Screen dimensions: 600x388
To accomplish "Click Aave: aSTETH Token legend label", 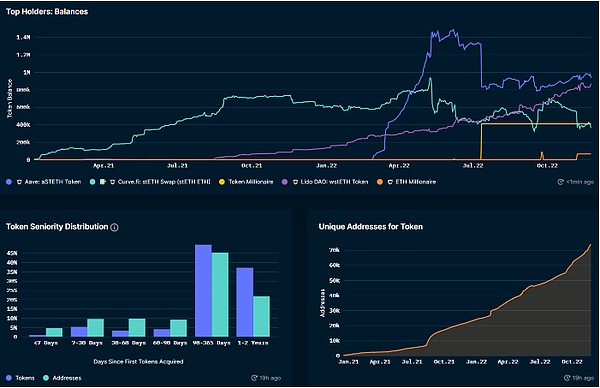I will (53, 182).
